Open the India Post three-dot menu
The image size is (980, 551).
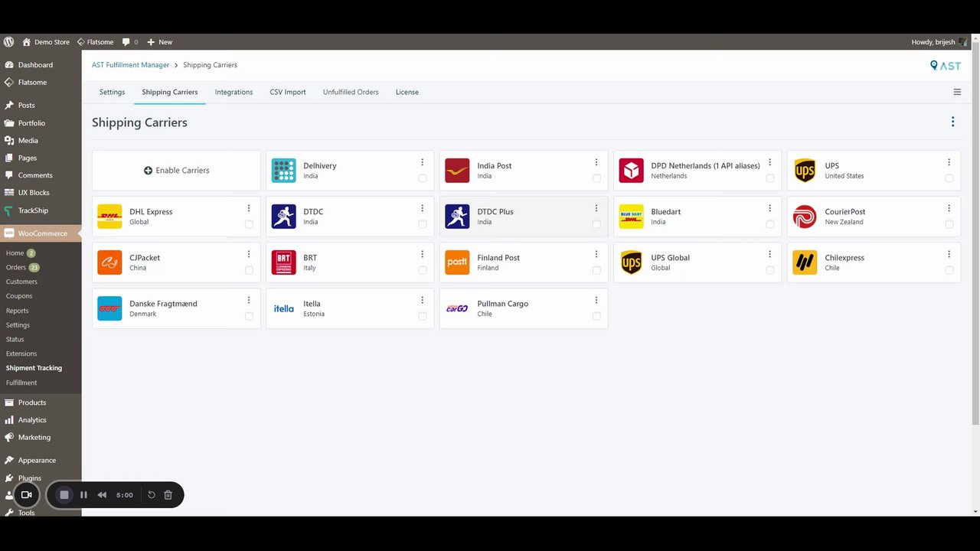pyautogui.click(x=596, y=162)
